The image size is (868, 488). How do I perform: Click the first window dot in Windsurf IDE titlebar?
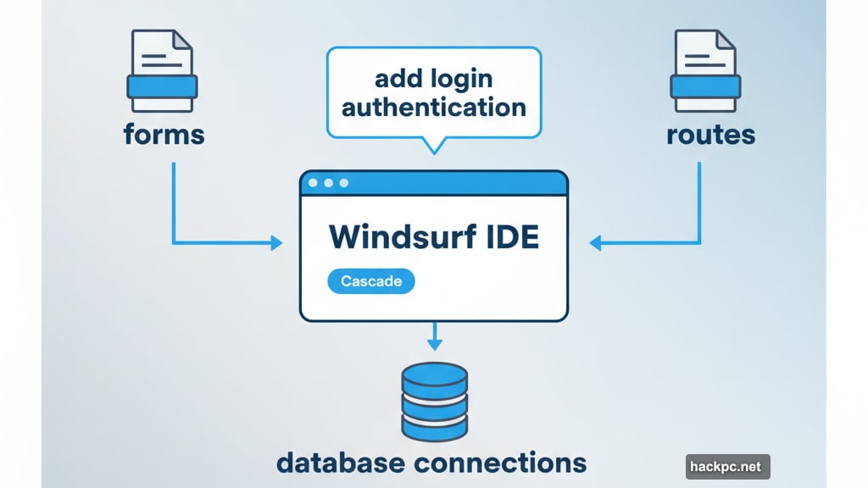(314, 181)
